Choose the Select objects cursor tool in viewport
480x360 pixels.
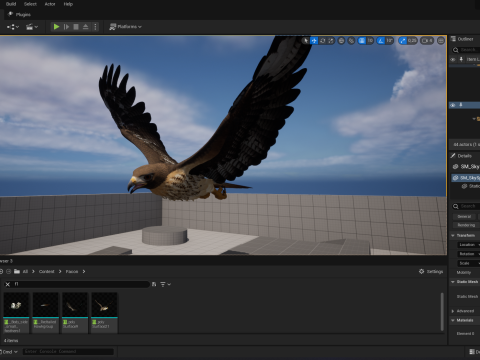(306, 41)
